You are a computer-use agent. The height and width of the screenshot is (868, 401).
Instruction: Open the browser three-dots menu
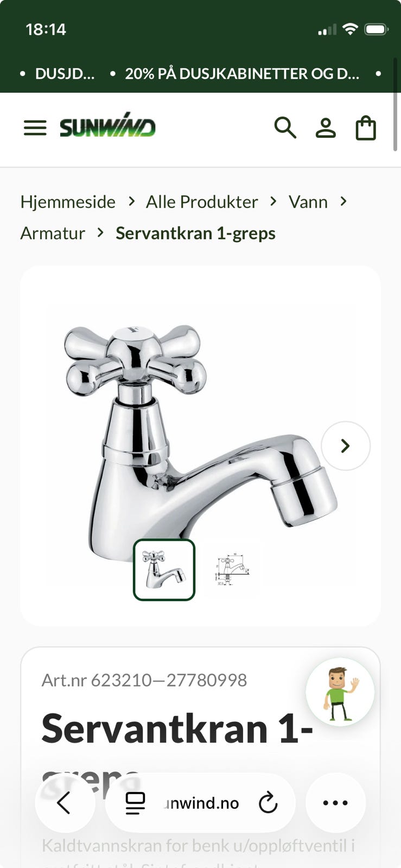(335, 802)
